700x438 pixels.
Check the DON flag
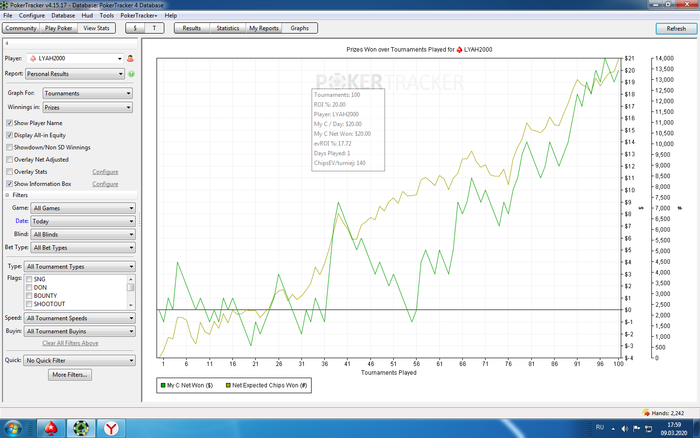pos(29,288)
